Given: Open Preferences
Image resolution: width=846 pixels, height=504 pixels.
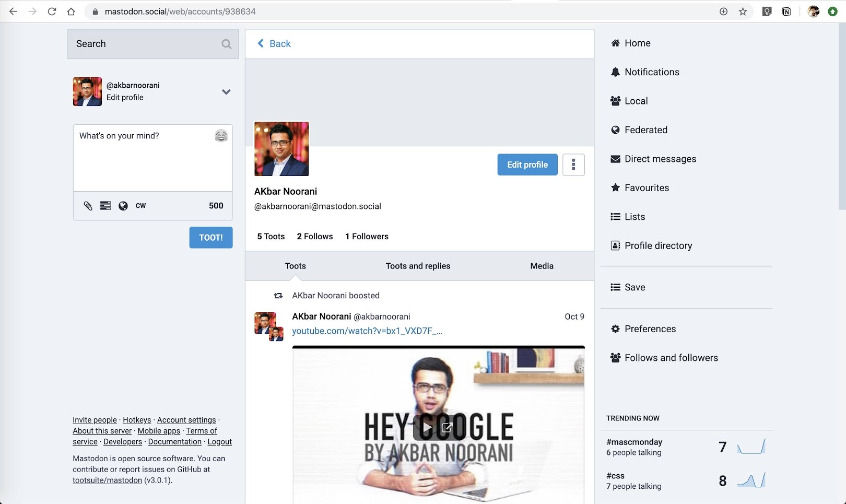Looking at the screenshot, I should tap(643, 329).
